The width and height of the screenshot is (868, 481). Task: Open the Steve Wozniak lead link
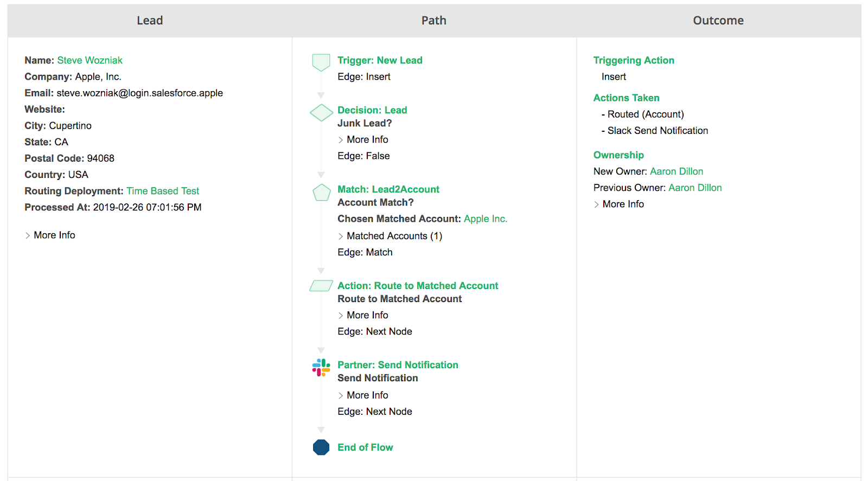90,60
